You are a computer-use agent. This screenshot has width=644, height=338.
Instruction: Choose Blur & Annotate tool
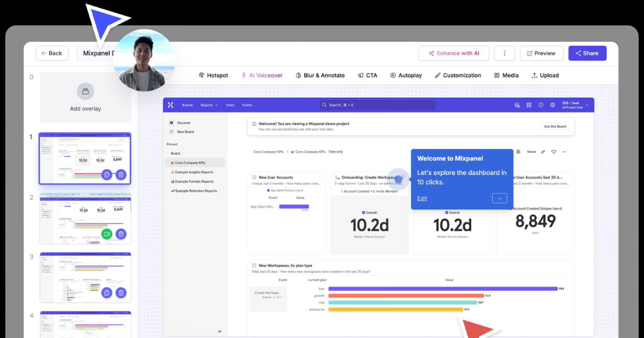[320, 76]
